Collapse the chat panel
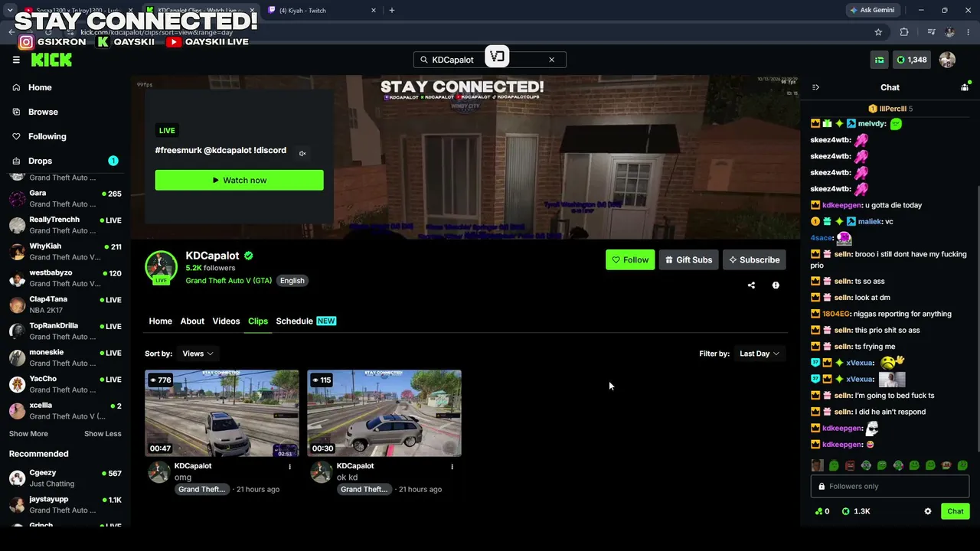 (x=815, y=87)
